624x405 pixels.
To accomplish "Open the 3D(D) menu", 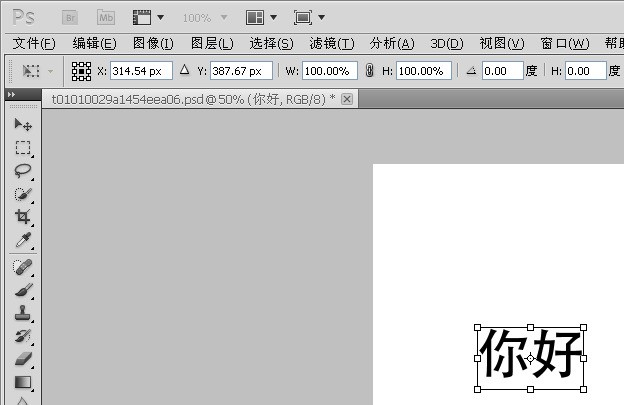I will [447, 43].
